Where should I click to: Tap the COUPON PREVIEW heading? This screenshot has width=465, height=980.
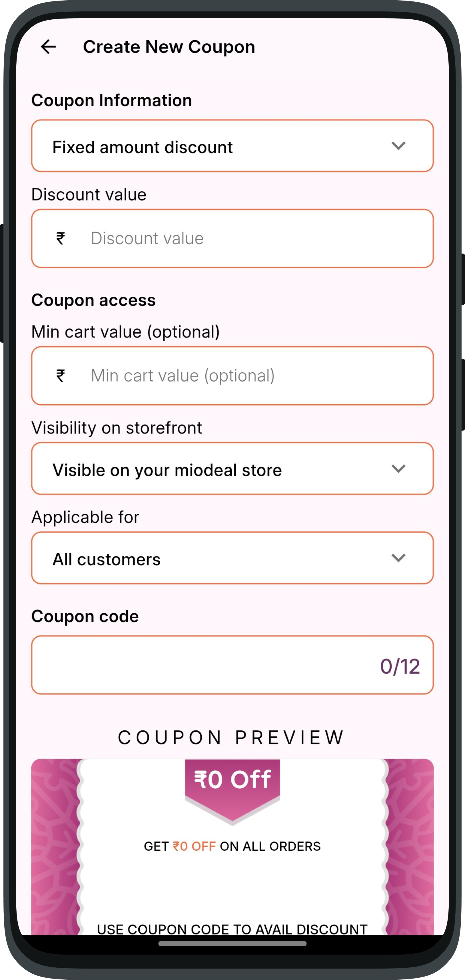click(x=231, y=738)
